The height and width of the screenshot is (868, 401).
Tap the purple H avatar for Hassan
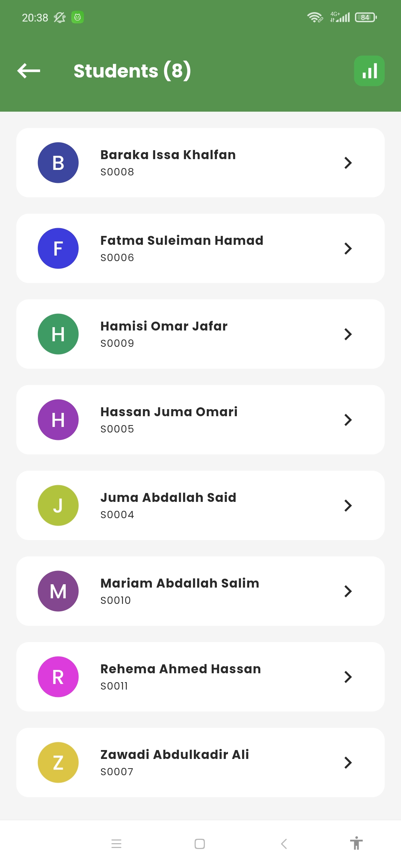(58, 420)
